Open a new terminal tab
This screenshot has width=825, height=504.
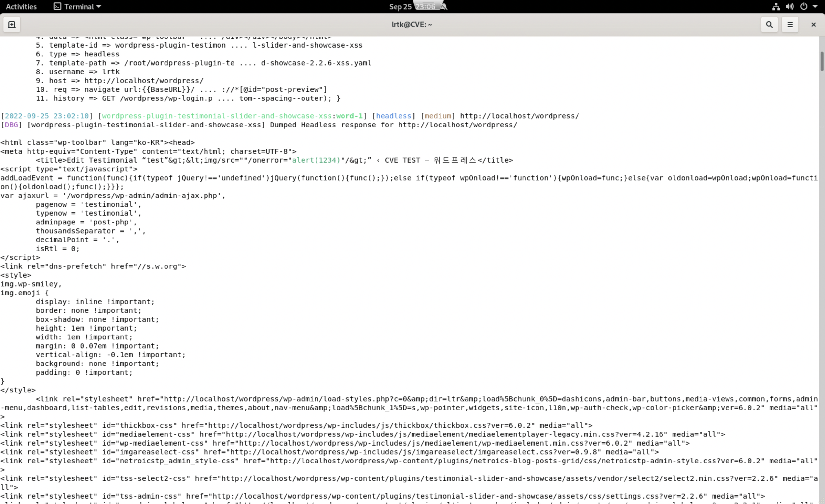click(x=12, y=25)
